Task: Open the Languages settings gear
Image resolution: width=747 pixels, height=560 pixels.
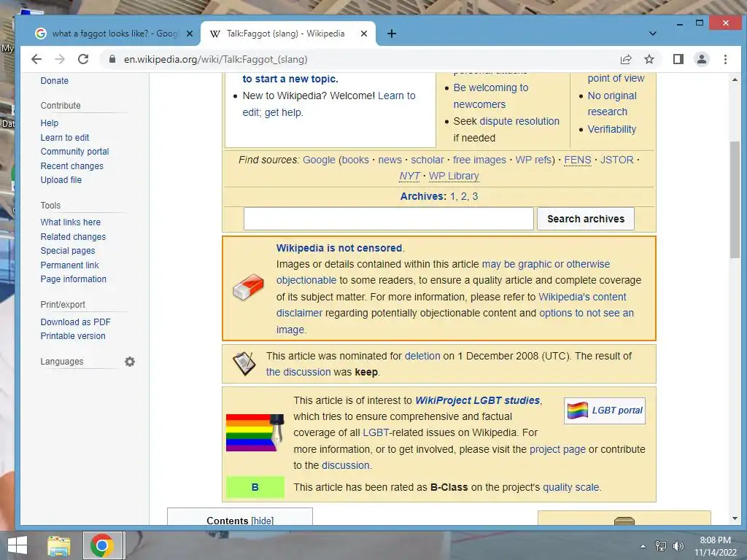Action: coord(130,362)
